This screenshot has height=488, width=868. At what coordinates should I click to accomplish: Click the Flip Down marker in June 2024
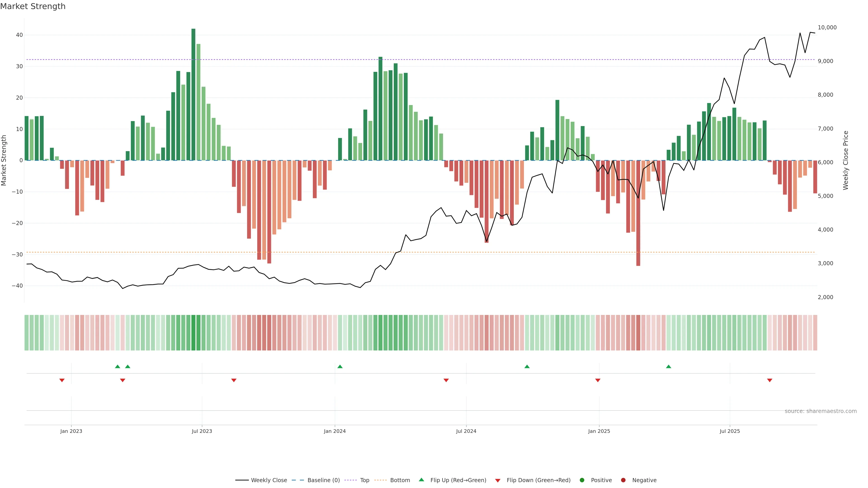446,380
